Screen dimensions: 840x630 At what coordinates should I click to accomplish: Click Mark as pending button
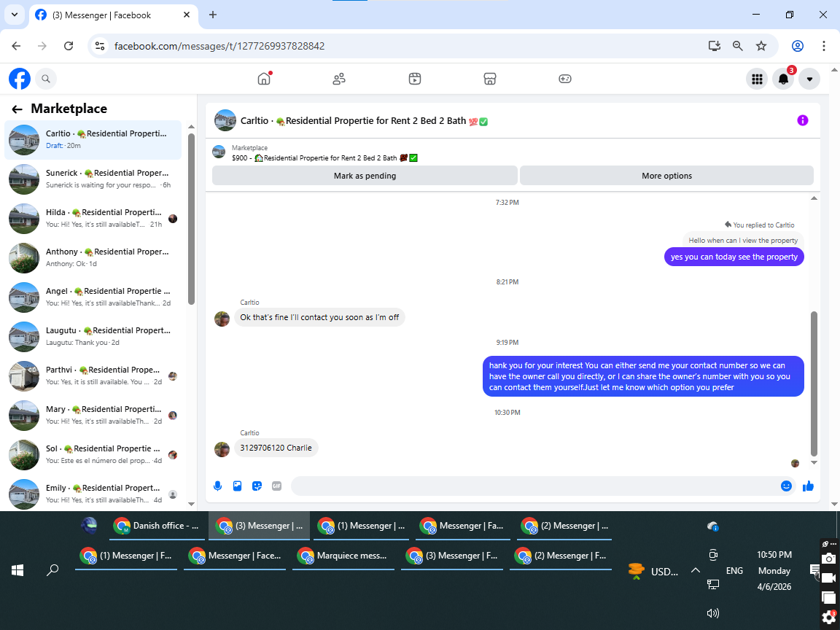(x=365, y=176)
